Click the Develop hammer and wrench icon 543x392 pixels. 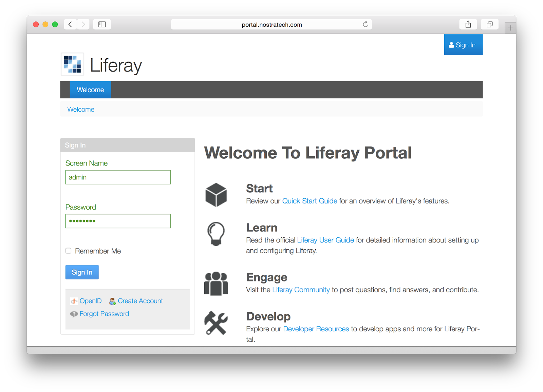click(216, 323)
